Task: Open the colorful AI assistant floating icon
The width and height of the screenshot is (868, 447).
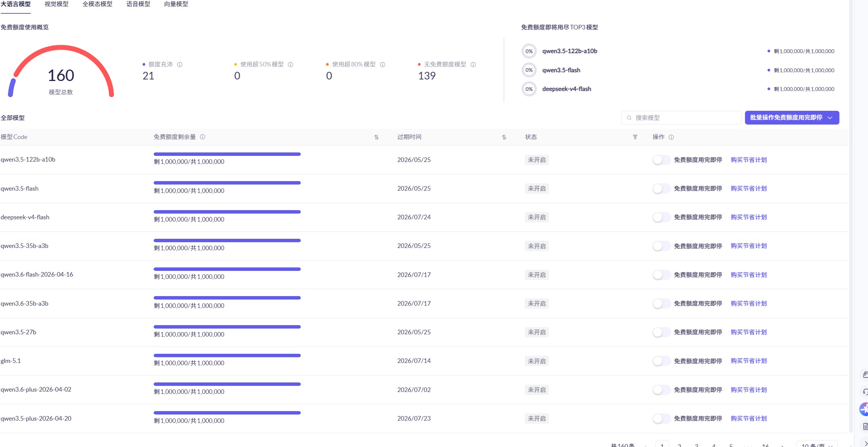Action: (864, 409)
